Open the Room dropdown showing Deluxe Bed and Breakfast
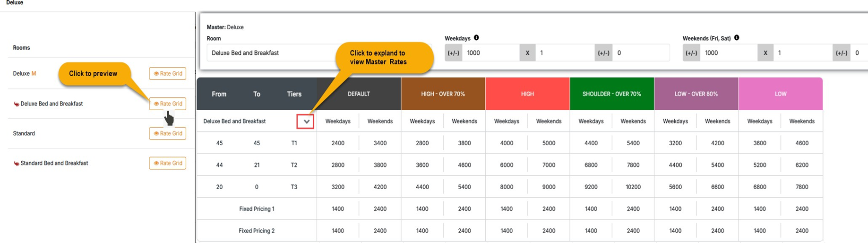The width and height of the screenshot is (868, 243). tap(272, 53)
